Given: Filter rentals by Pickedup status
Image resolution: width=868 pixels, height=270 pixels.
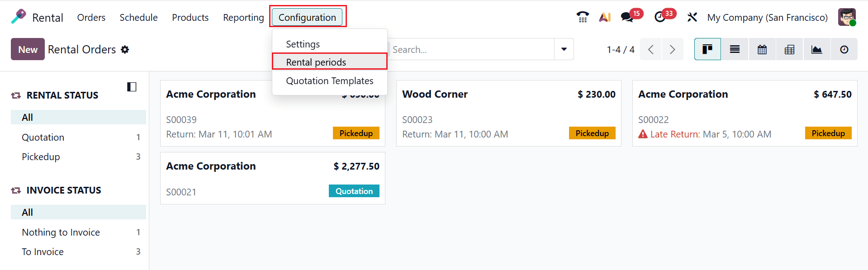Looking at the screenshot, I should pyautogui.click(x=41, y=156).
